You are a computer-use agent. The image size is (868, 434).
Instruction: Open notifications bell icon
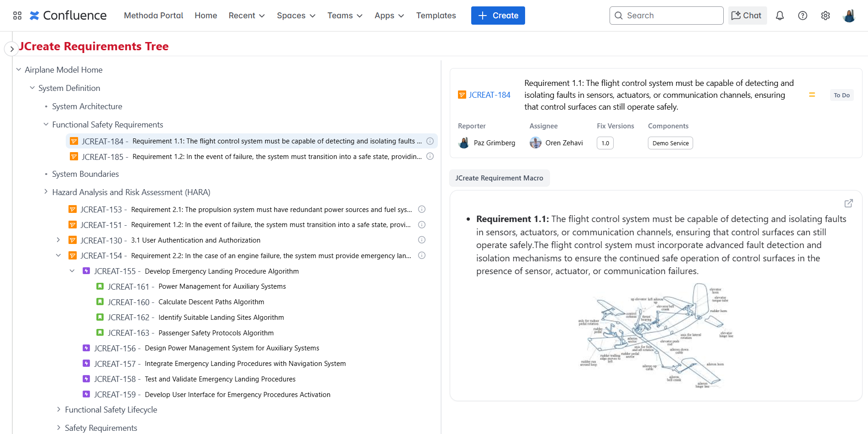[x=780, y=16]
